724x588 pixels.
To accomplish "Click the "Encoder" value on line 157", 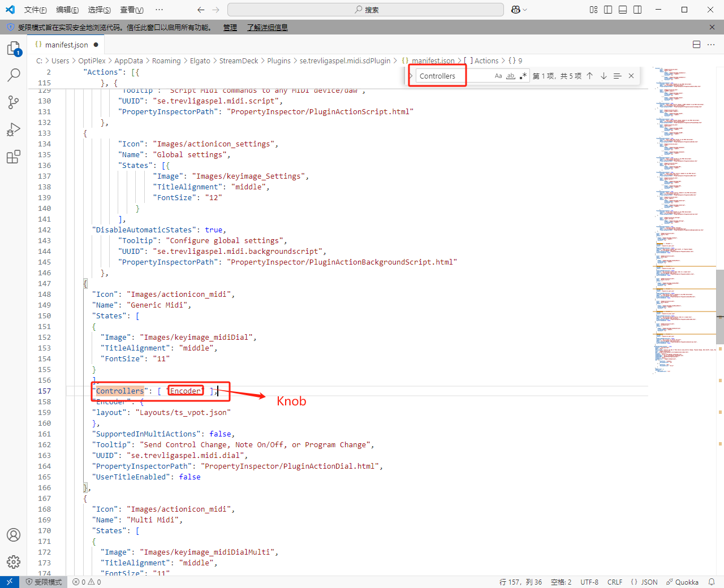I will click(186, 391).
